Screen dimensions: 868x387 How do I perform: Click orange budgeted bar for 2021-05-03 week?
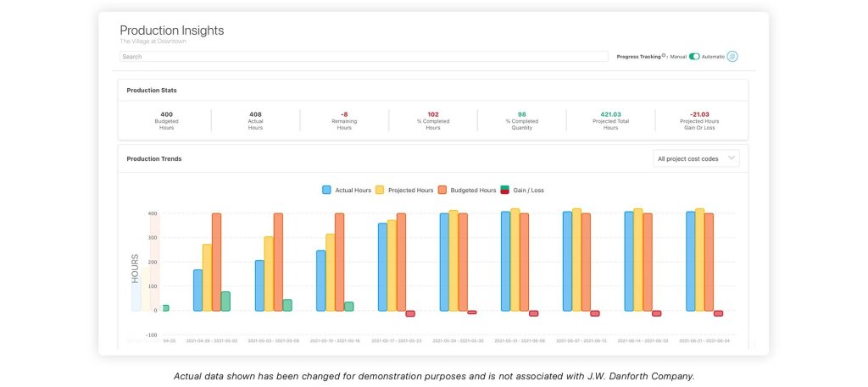(278, 262)
